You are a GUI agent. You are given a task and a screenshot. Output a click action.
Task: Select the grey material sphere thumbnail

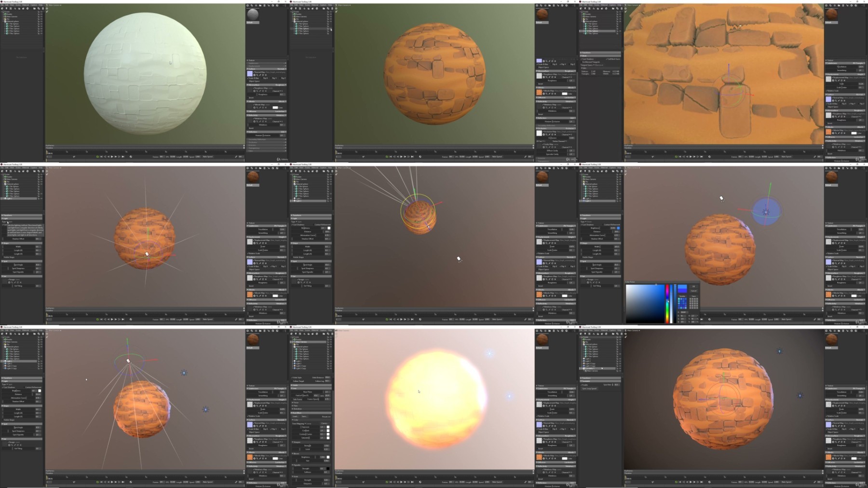[253, 14]
